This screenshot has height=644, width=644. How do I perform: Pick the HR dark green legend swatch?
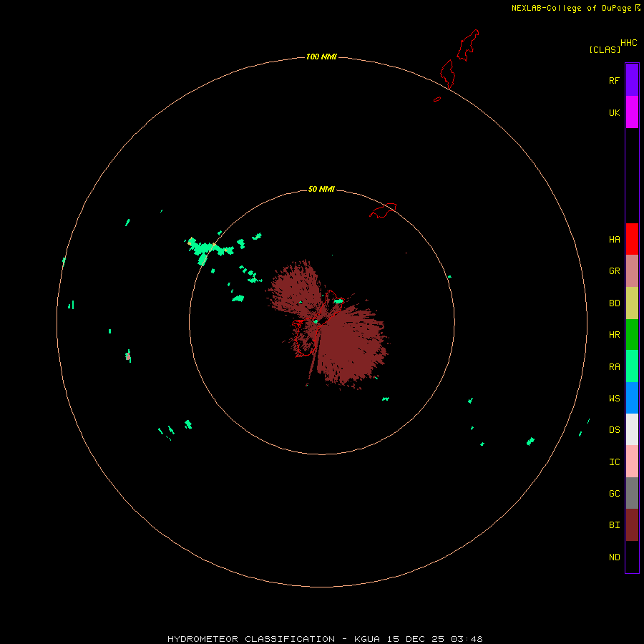point(632,335)
